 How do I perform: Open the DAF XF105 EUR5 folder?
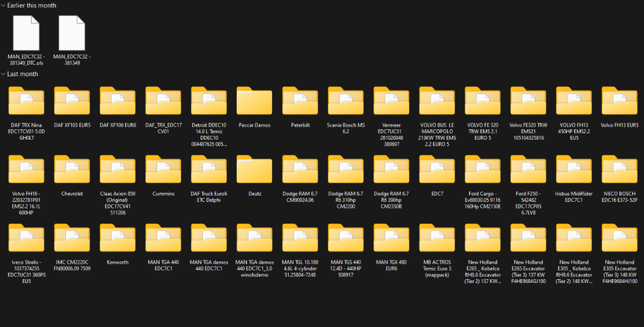72,101
